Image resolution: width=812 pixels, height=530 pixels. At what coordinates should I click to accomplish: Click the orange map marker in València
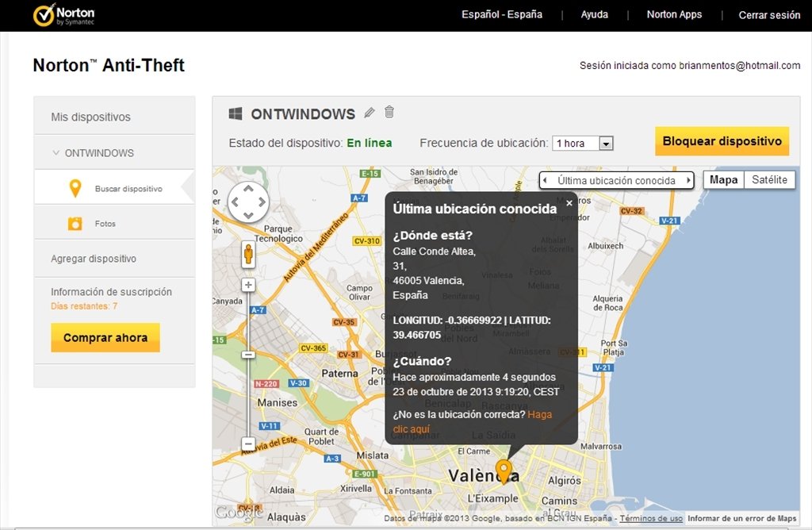[503, 471]
